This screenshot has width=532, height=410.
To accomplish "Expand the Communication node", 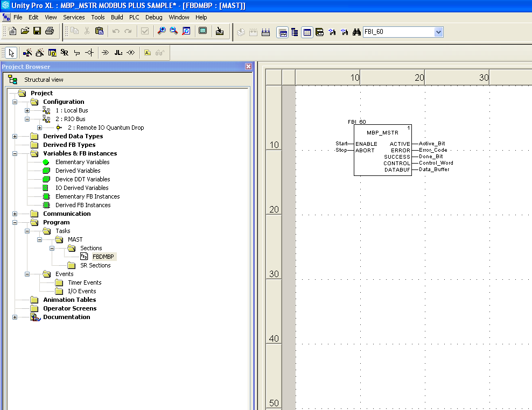I will pos(15,214).
